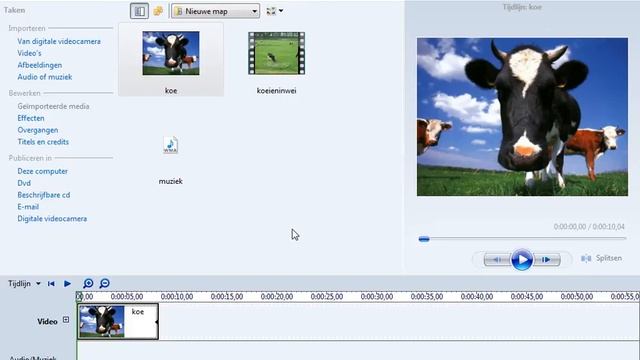Screen dimensions: 640x360
Task: Expand the Video track
Action: (66, 320)
